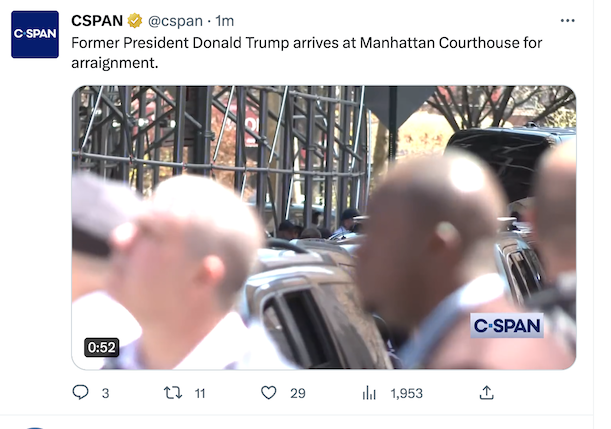Click the CSPAN display name
611x429 pixels.
pyautogui.click(x=97, y=21)
